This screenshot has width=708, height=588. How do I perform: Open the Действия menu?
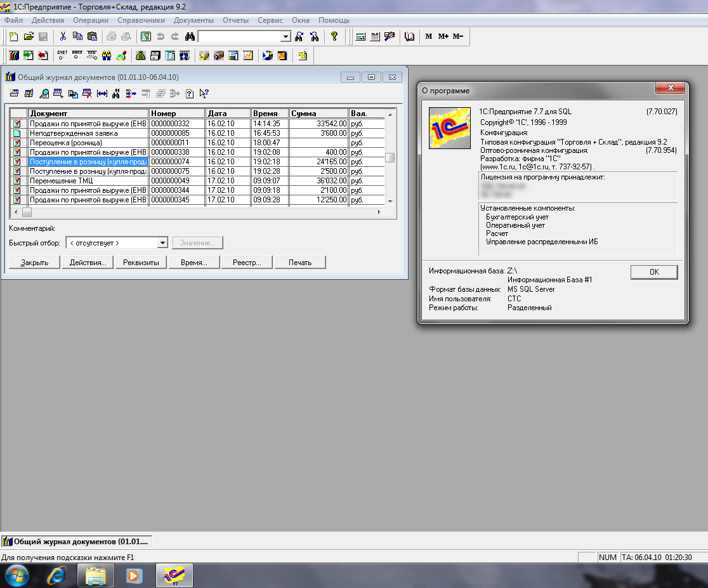48,20
